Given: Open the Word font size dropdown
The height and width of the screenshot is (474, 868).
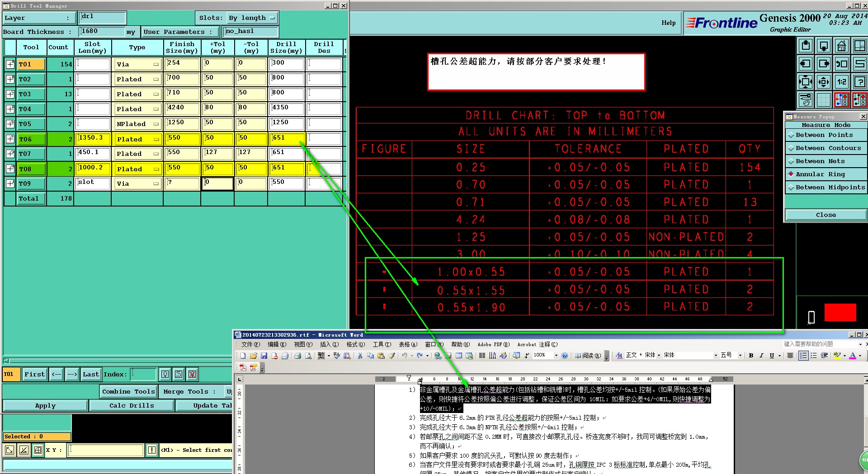Looking at the screenshot, I should click(740, 356).
